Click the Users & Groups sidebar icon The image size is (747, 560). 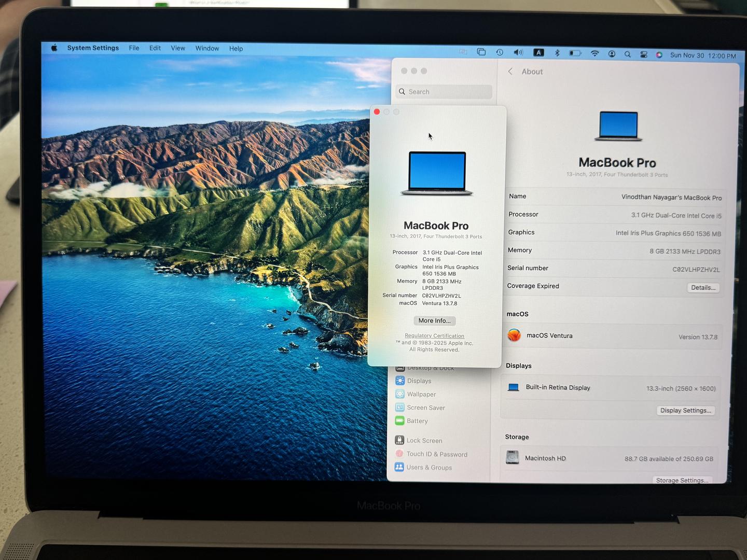tap(399, 467)
